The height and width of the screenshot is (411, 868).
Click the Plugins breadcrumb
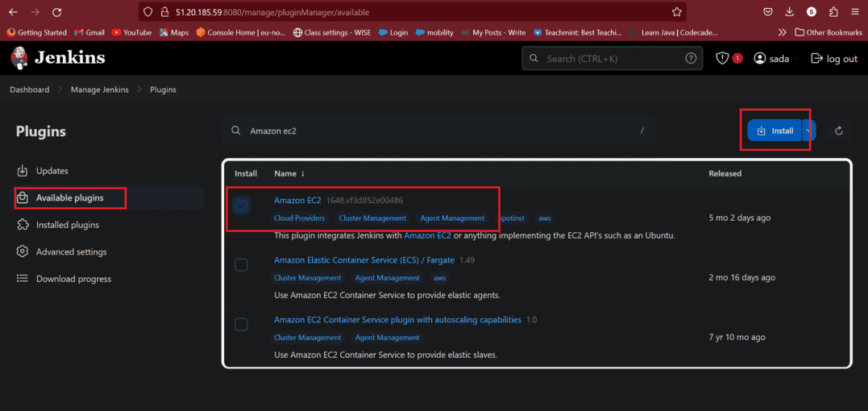pyautogui.click(x=164, y=89)
